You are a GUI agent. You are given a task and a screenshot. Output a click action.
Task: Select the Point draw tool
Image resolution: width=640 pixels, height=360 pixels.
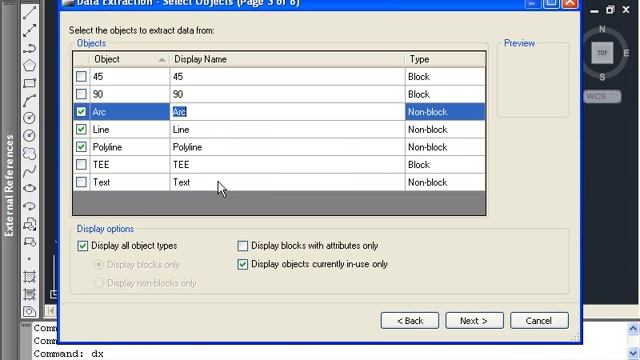click(x=29, y=259)
